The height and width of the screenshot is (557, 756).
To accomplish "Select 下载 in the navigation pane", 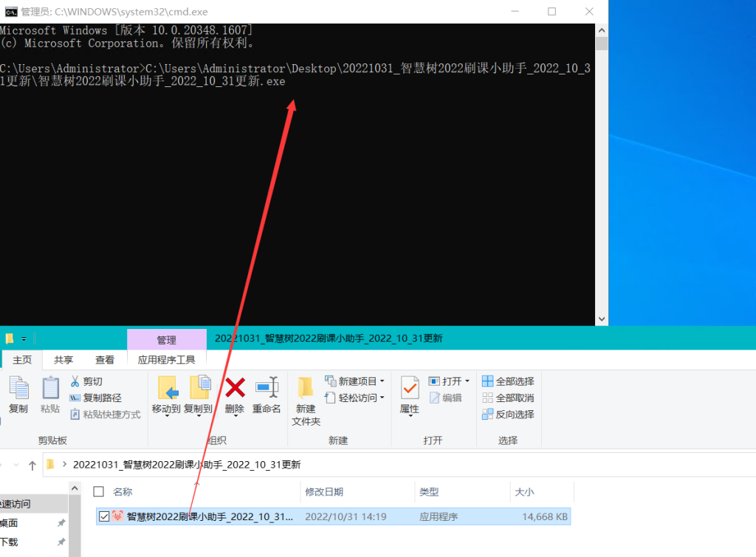I will (x=9, y=542).
